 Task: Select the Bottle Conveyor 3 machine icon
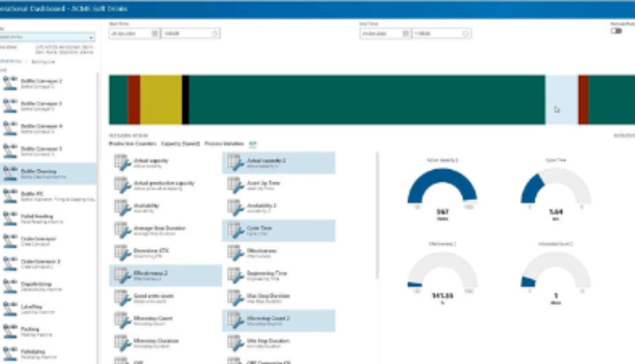pos(10,106)
